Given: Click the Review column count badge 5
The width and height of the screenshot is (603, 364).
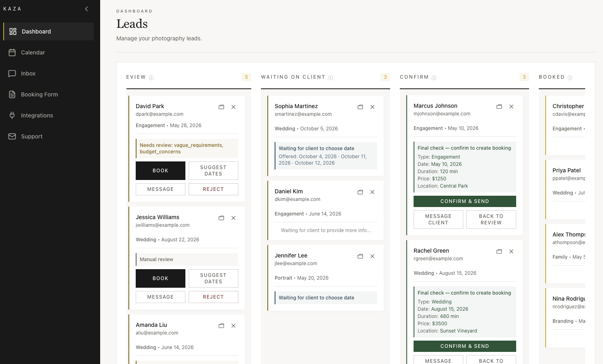Looking at the screenshot, I should coord(246,77).
